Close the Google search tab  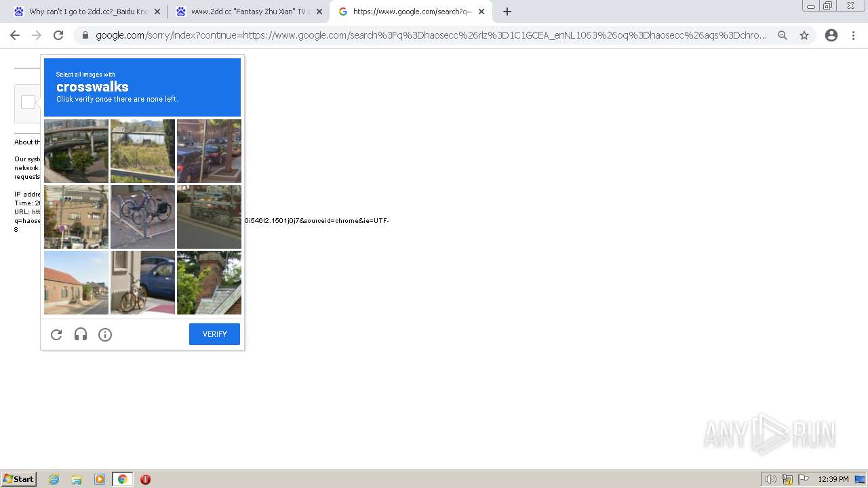coord(481,12)
